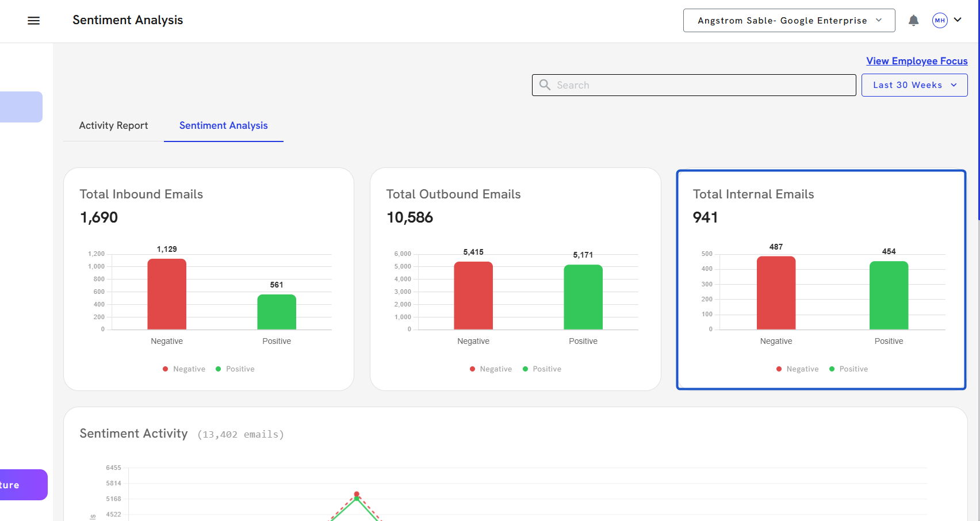Image resolution: width=980 pixels, height=521 pixels.
Task: Click the red Negative bar in Inbound Emails
Action: click(x=167, y=294)
